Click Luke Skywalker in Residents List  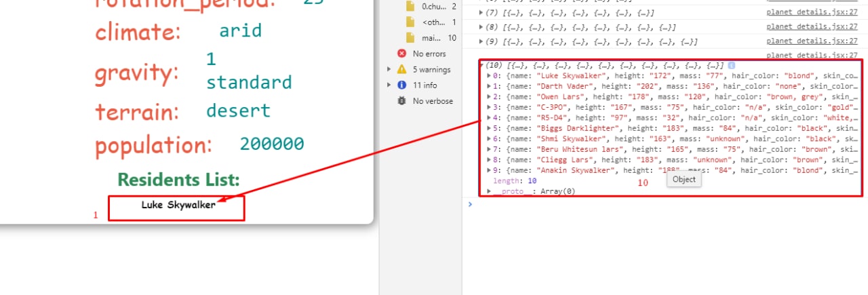coord(178,204)
